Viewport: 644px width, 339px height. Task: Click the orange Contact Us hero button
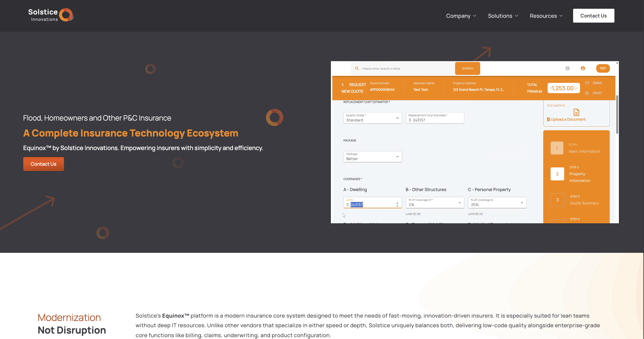click(x=43, y=164)
